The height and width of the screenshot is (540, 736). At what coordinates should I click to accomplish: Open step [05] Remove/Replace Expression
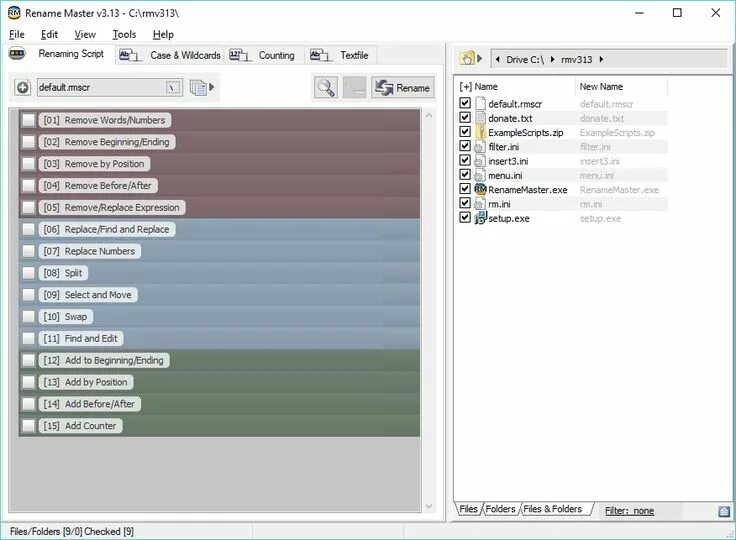pos(111,208)
